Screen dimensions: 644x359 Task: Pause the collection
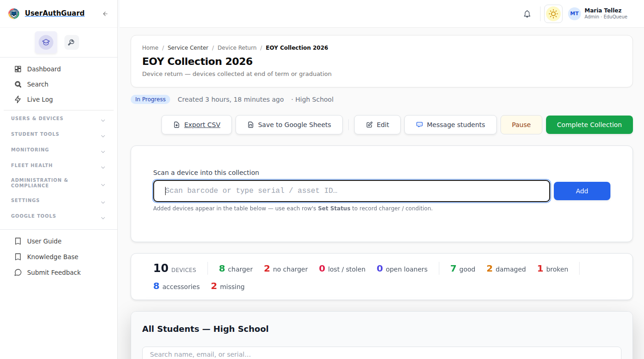(x=521, y=125)
